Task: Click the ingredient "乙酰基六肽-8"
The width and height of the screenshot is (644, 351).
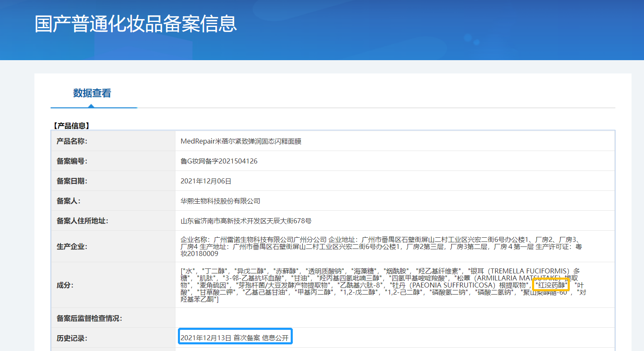Action: pos(360,285)
